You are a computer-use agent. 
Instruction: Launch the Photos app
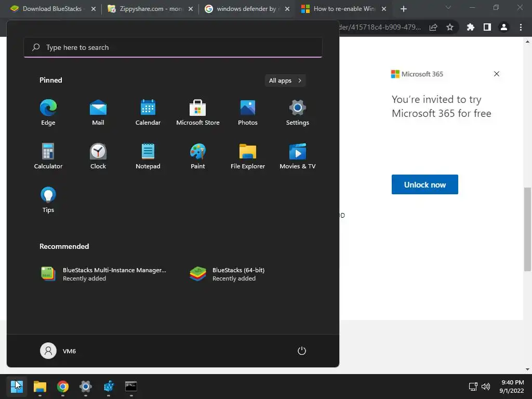[x=248, y=113]
